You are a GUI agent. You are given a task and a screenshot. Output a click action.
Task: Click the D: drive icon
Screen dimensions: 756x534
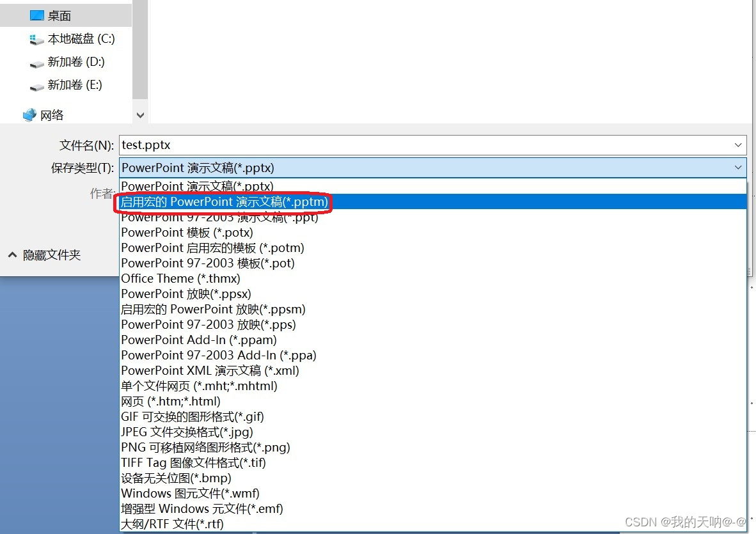(36, 64)
